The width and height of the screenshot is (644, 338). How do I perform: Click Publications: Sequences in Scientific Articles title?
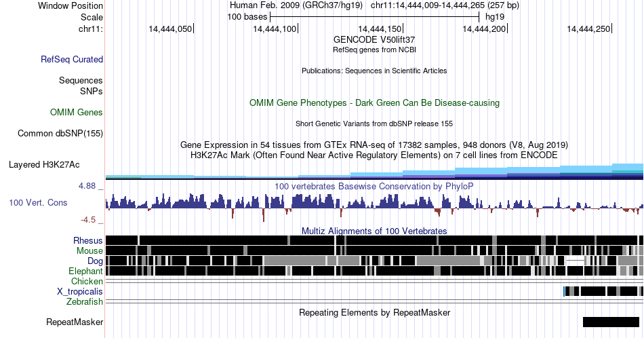click(x=374, y=71)
